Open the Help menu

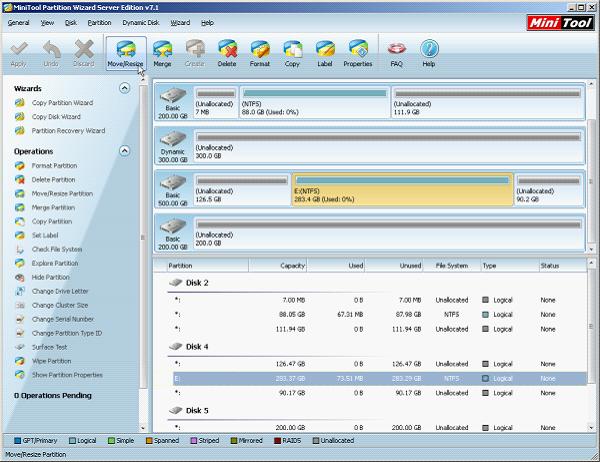(x=207, y=23)
